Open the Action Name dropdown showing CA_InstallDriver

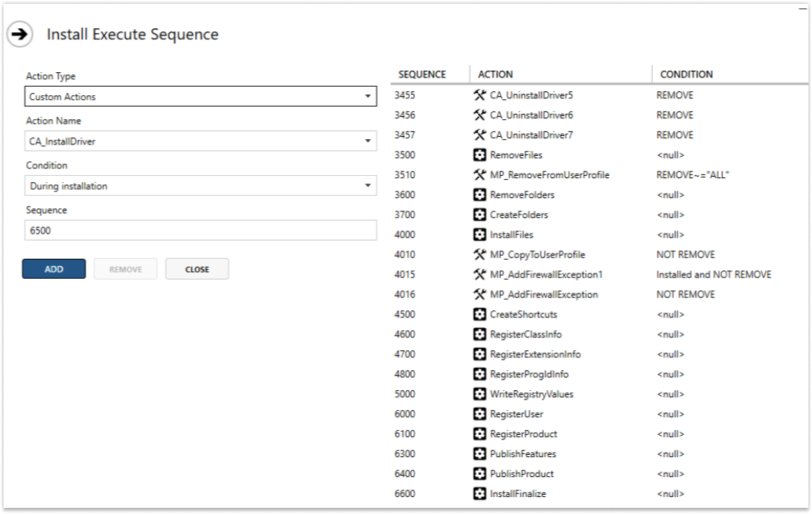(x=201, y=141)
